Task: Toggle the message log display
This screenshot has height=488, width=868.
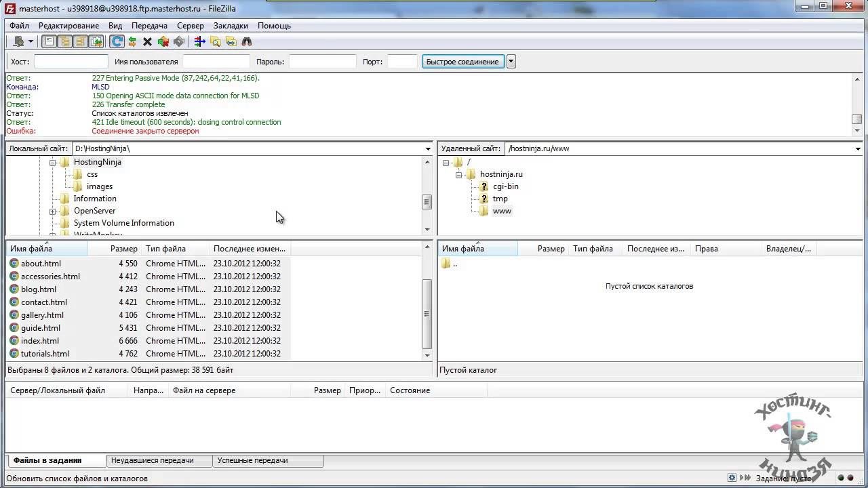Action: point(50,42)
